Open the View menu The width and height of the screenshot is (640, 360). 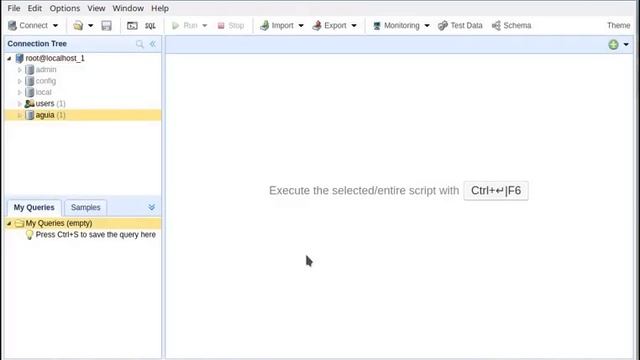point(96,8)
